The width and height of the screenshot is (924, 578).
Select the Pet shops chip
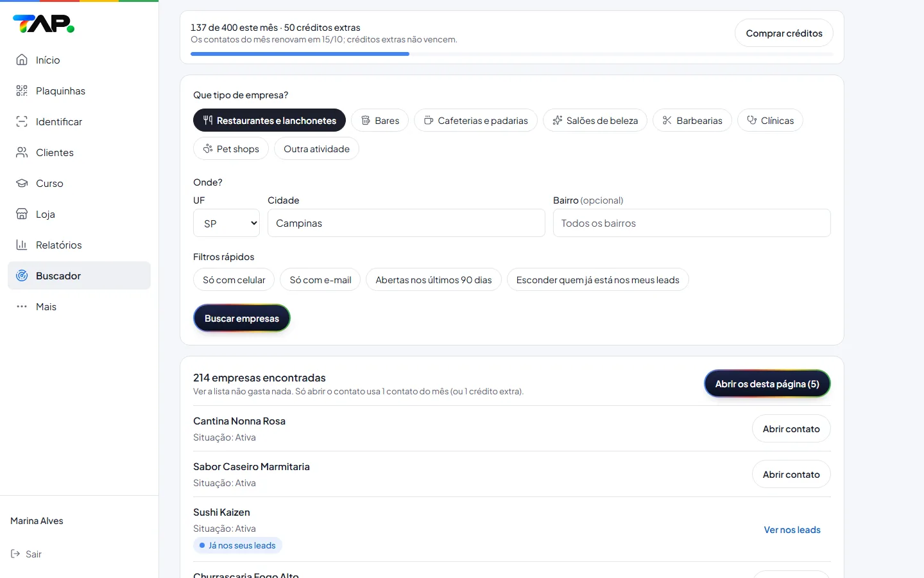tap(231, 148)
